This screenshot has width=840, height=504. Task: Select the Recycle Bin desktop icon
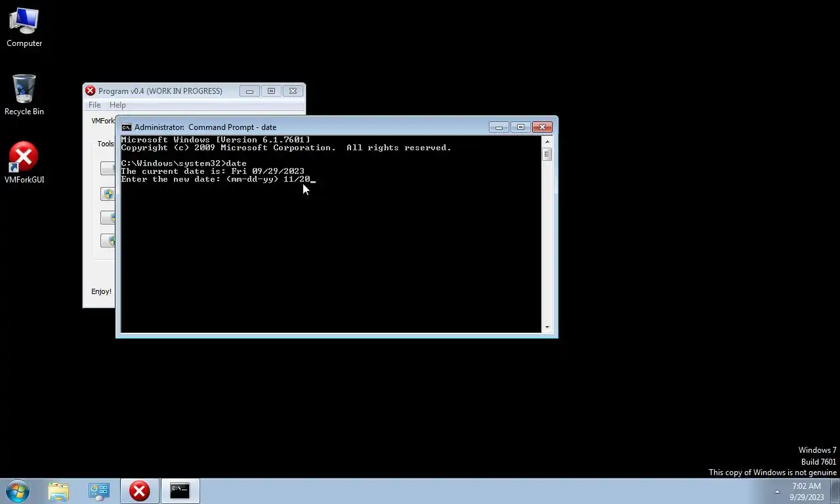coord(24,96)
